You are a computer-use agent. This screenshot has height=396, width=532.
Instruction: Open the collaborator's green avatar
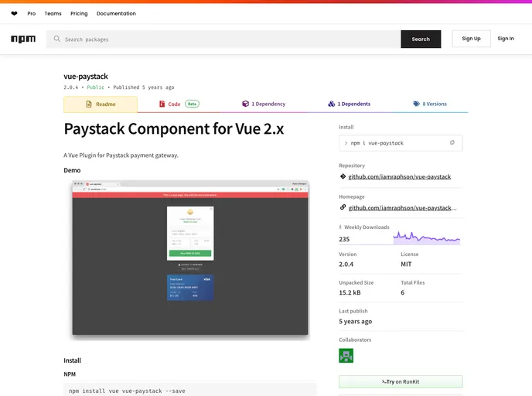click(346, 355)
